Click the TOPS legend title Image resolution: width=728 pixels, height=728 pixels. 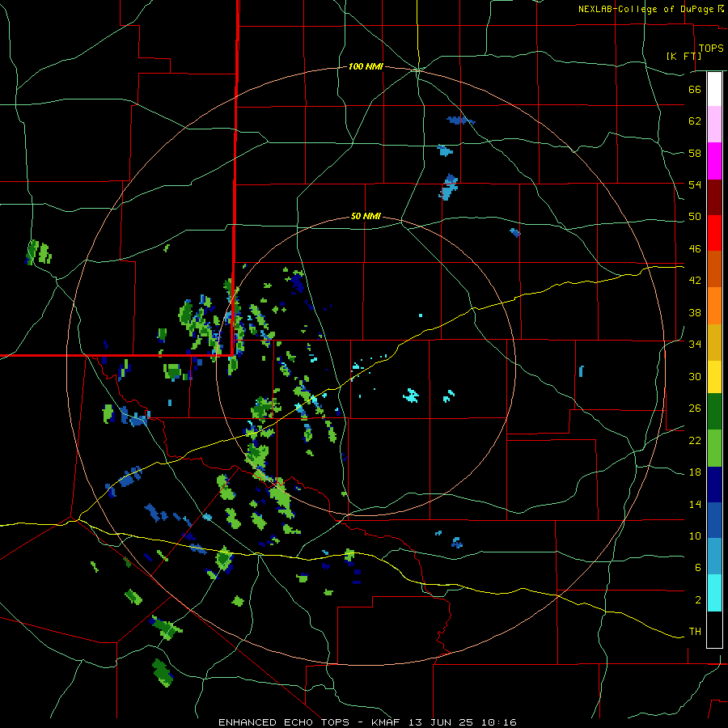coord(711,49)
